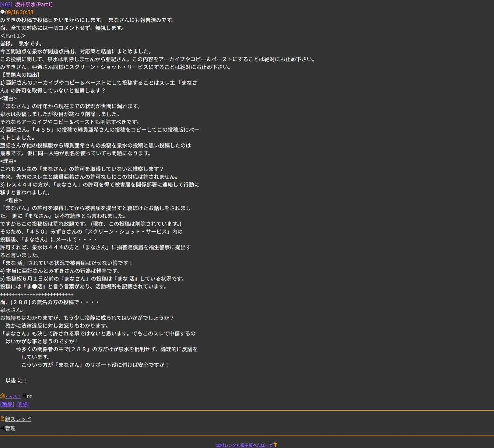The width and height of the screenshot is (494, 448).
Task: Open the 管理 admin link
Action: [10, 429]
